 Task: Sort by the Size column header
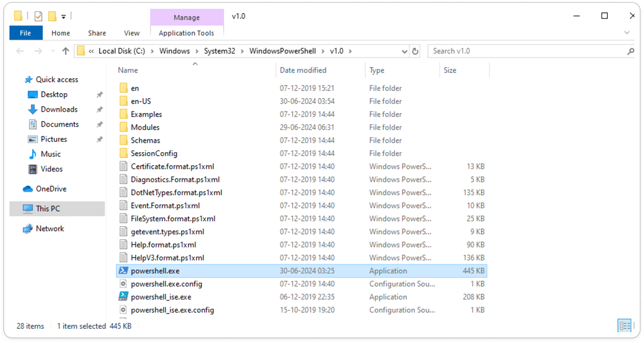[450, 70]
